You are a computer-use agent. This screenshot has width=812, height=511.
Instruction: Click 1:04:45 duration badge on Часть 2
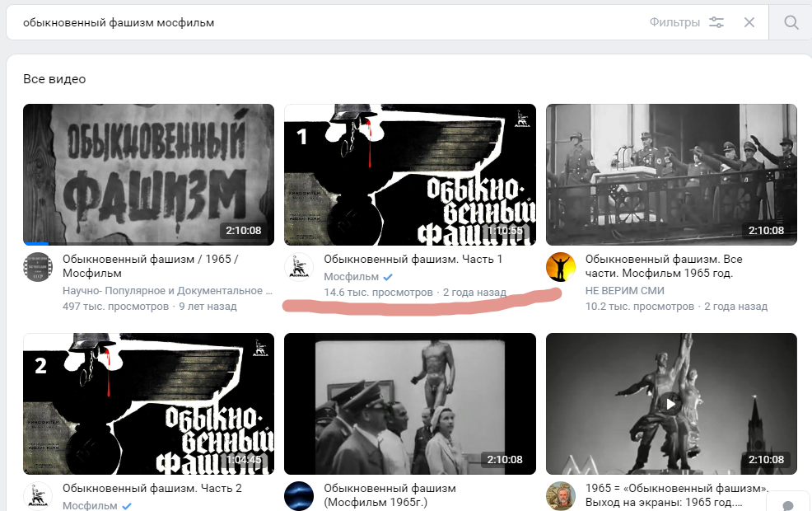click(244, 459)
